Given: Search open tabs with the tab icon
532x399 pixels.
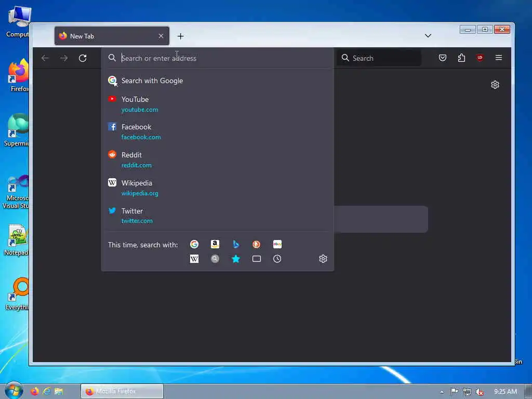Looking at the screenshot, I should coord(257,259).
